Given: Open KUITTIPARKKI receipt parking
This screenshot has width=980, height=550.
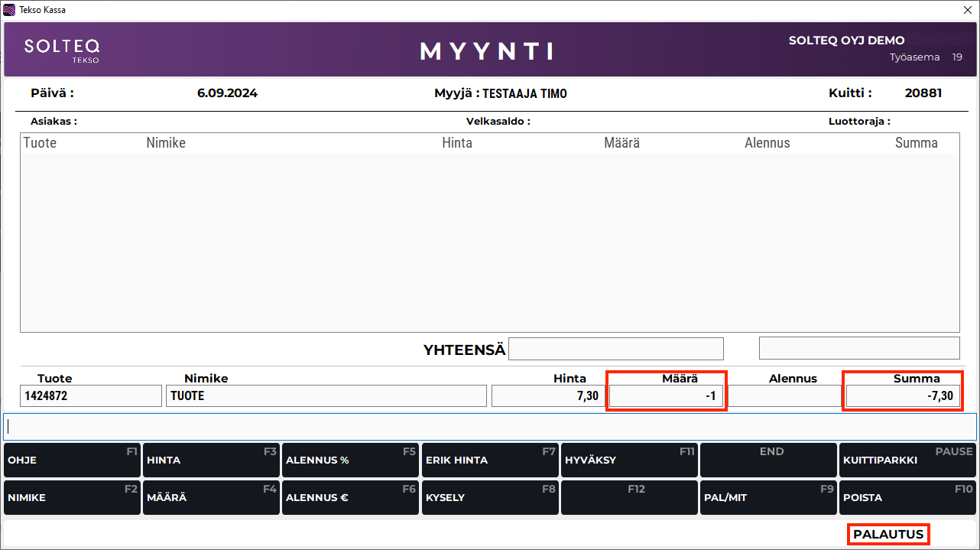Looking at the screenshot, I should pos(907,461).
